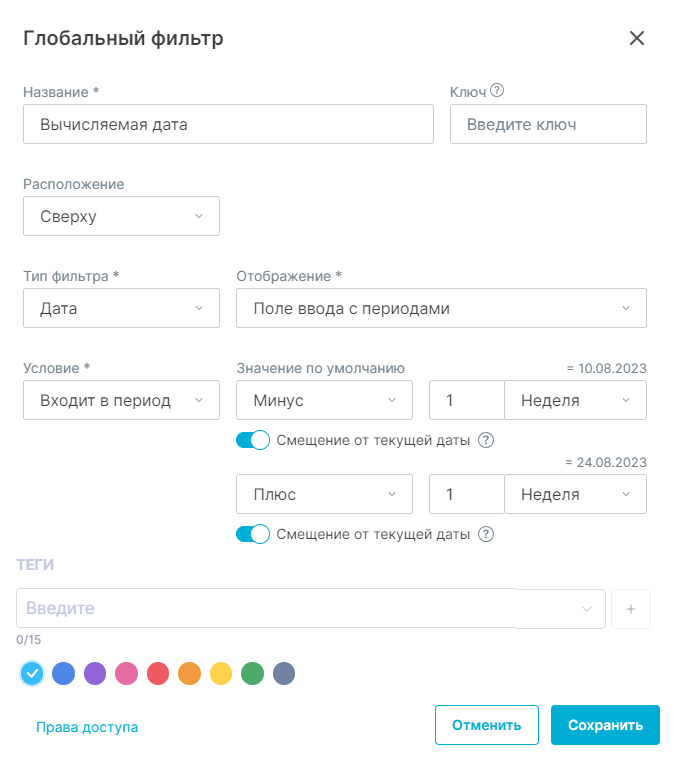Click the Введите ключ input field
The image size is (674, 769).
click(548, 125)
